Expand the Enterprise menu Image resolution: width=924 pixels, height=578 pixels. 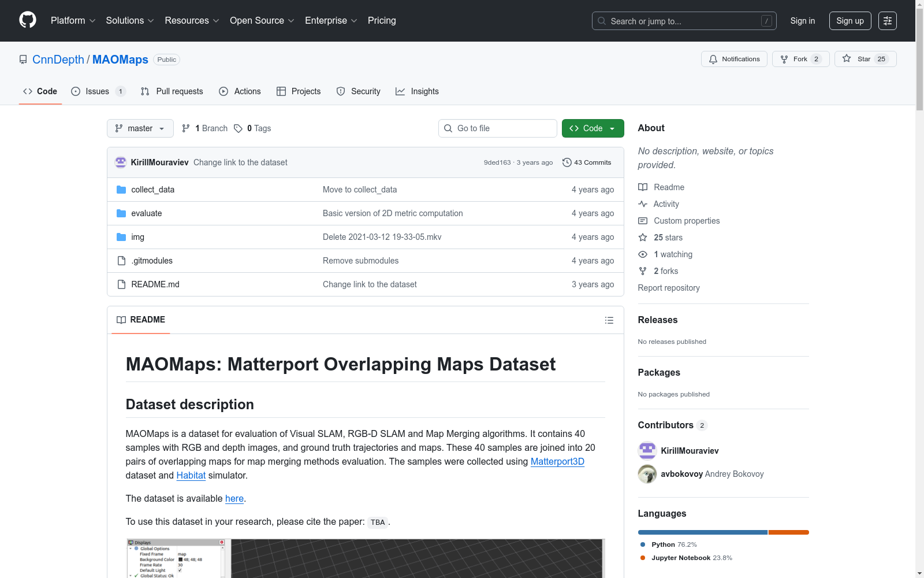331,20
